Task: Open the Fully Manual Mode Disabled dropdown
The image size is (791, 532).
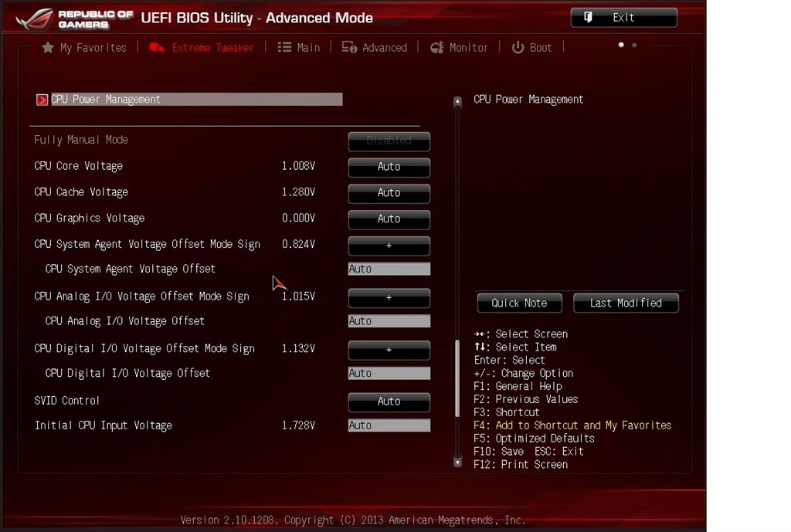Action: (x=389, y=141)
